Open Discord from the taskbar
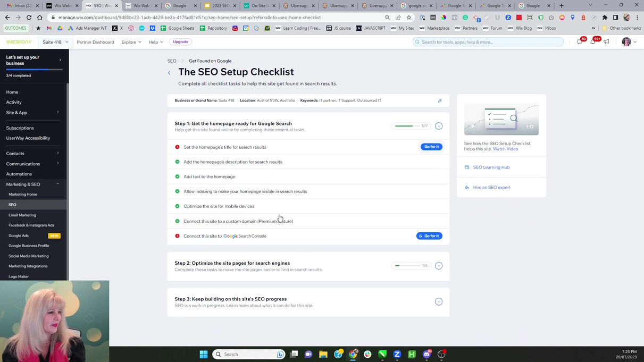Image resolution: width=644 pixels, height=362 pixels. click(426, 355)
